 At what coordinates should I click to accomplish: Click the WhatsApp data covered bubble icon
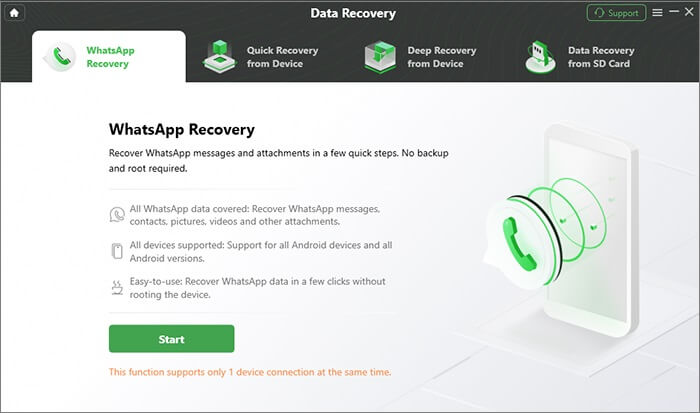click(x=117, y=215)
